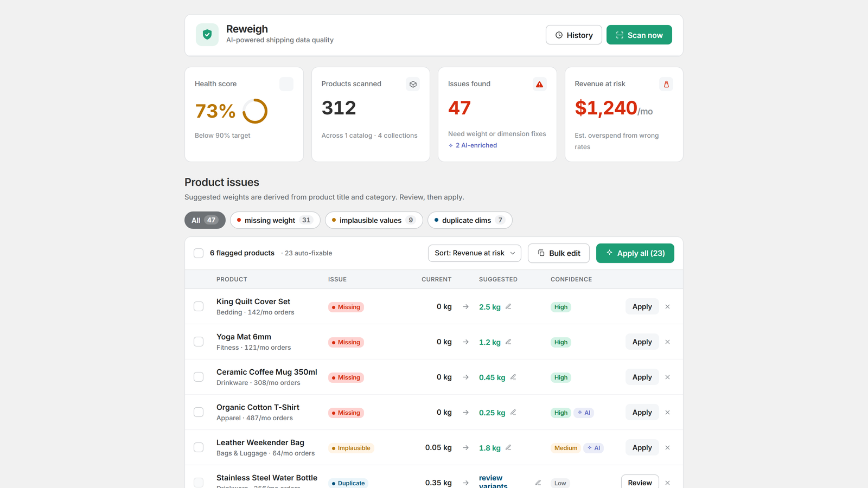Viewport: 868px width, 488px height.
Task: Click the health score progress ring
Action: point(255,111)
